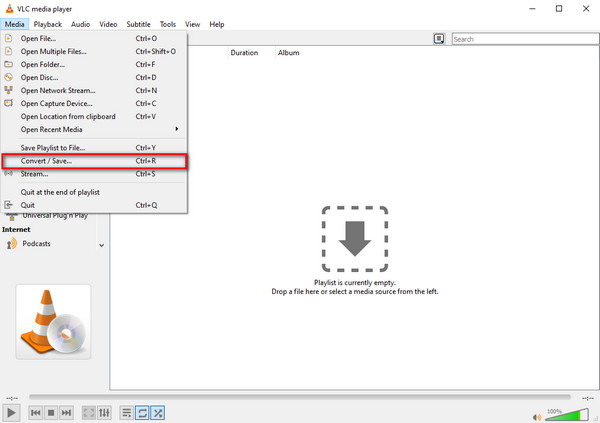Open the Media menu
Screen dimensions: 600x423
click(x=15, y=24)
